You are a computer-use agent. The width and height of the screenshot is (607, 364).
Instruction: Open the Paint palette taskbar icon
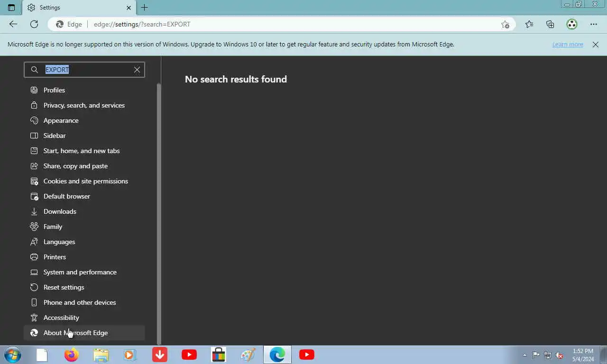point(248,355)
